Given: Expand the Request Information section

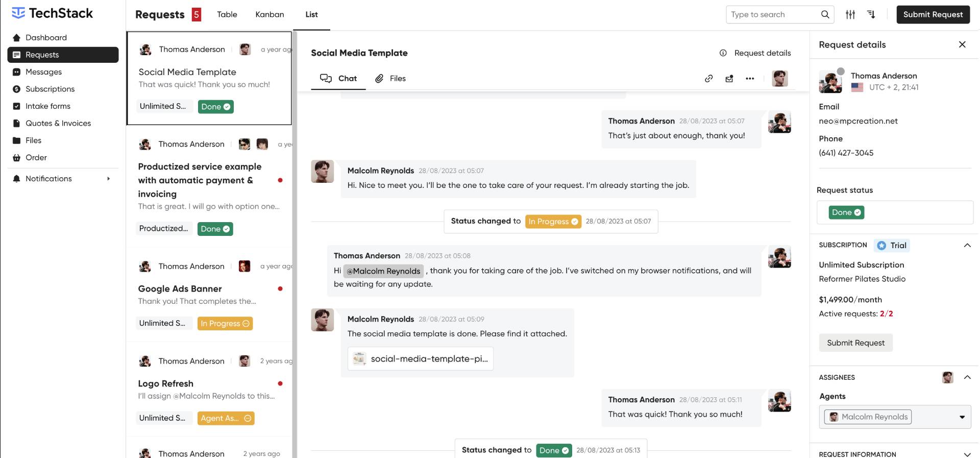Looking at the screenshot, I should [x=967, y=454].
